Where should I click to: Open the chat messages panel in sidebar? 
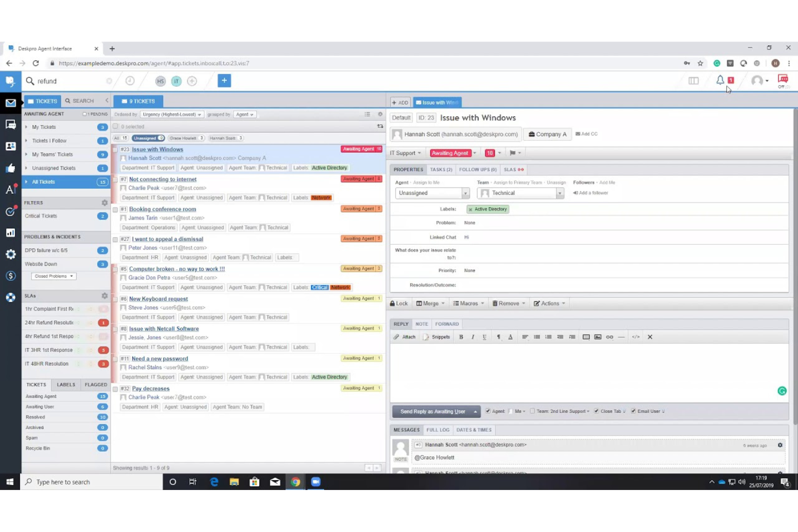point(10,124)
